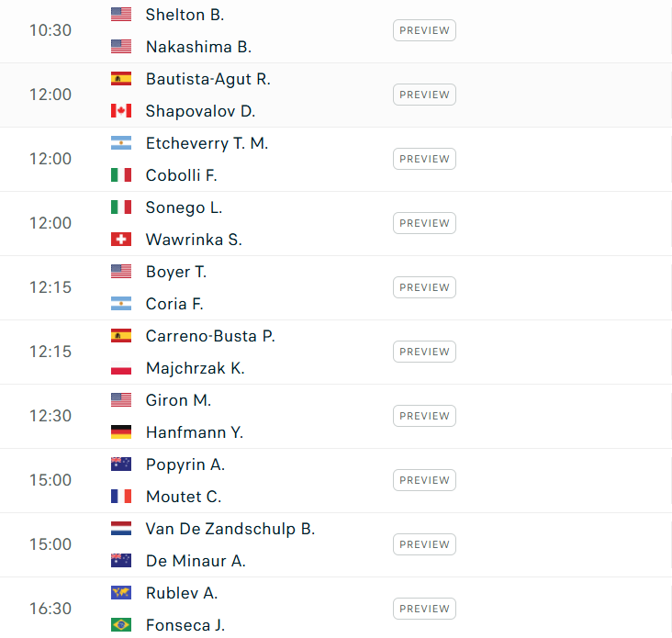Click the US flag beside Shelton B.
Screen dimensions: 672x638
(x=121, y=15)
